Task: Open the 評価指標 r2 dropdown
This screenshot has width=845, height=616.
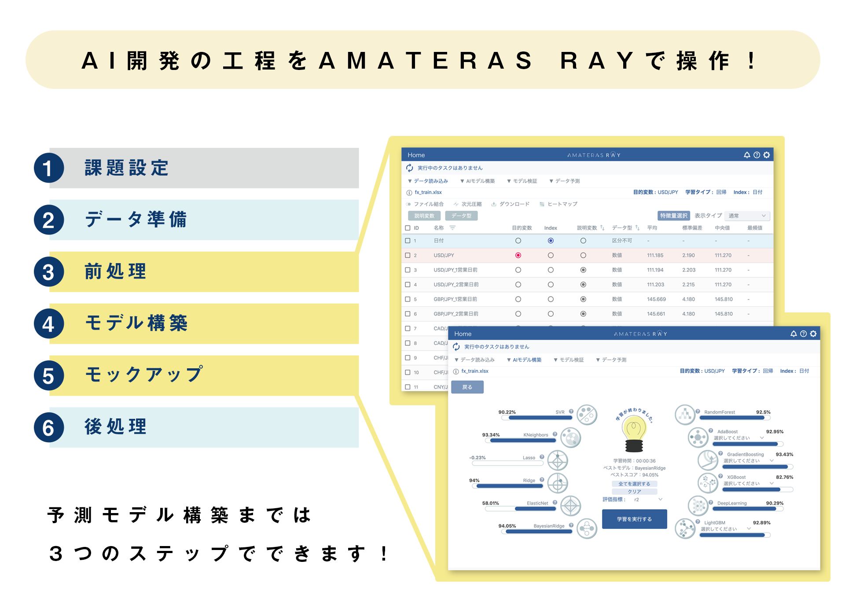Action: point(647,499)
